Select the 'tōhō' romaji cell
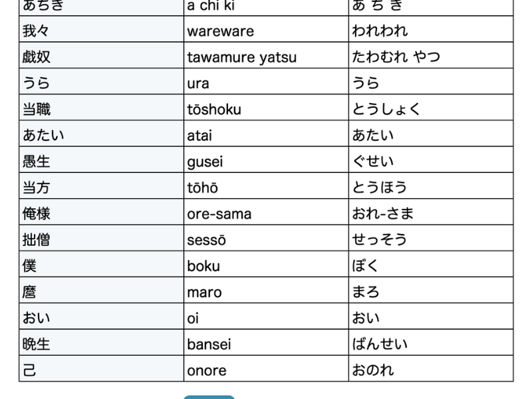The image size is (532, 399). [266, 188]
